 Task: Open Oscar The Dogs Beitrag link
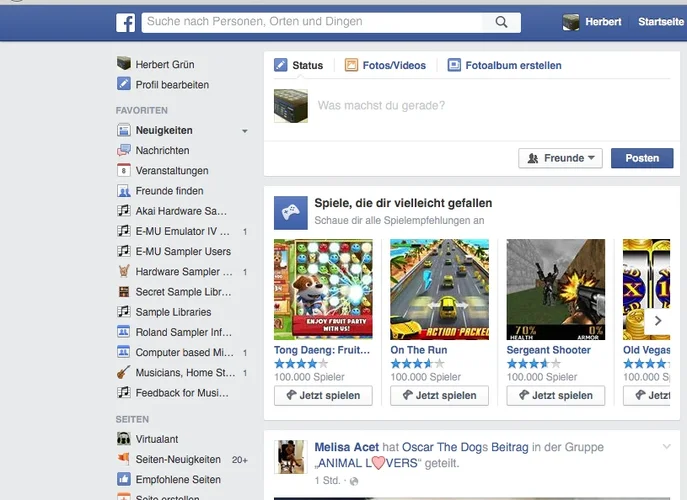pyautogui.click(x=465, y=447)
